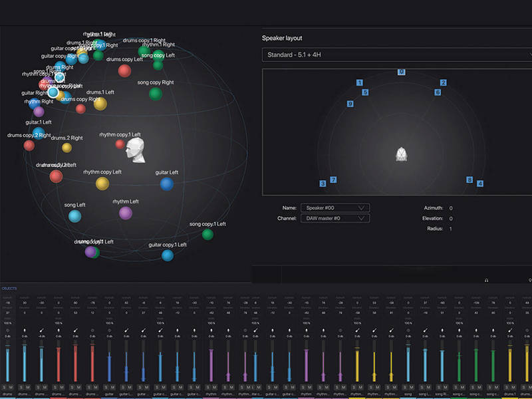Select speaker marker 0 at the top
This screenshot has height=399, width=532.
point(401,72)
